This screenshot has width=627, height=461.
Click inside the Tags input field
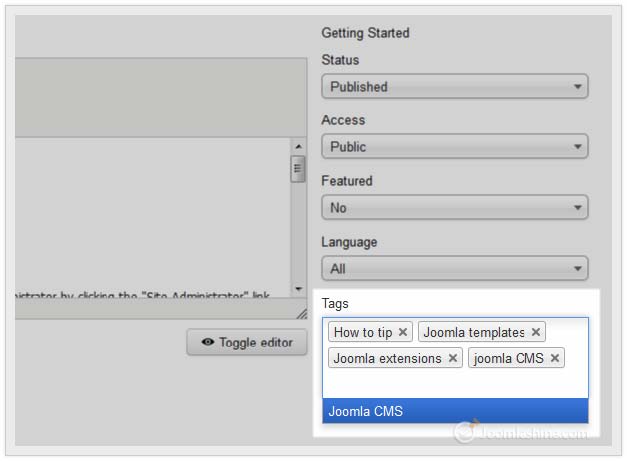pyautogui.click(x=455, y=384)
